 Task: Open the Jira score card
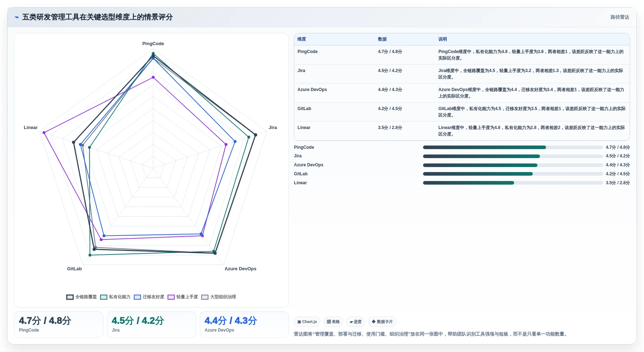click(151, 324)
